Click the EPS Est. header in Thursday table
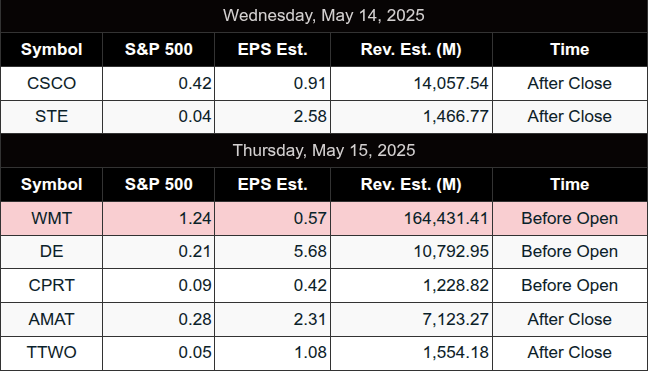The image size is (650, 371). coord(272,184)
